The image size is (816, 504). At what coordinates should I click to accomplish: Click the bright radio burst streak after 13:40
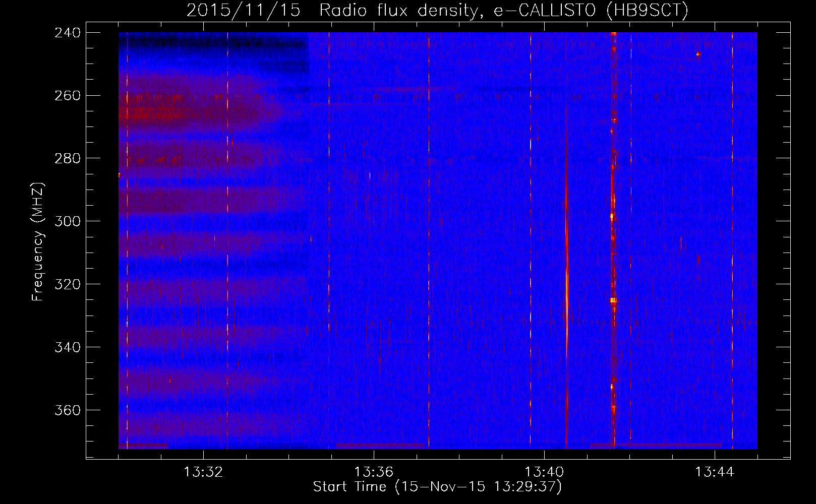click(567, 277)
